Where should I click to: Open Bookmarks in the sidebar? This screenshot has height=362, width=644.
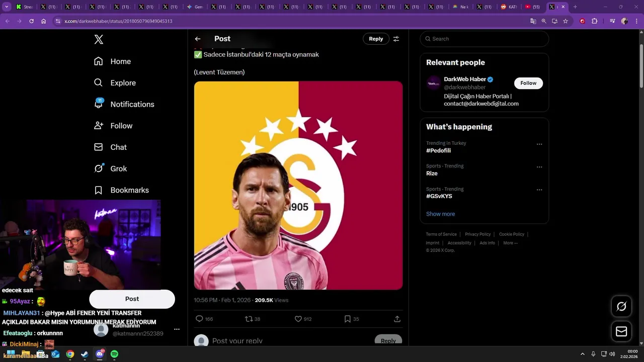122,190
